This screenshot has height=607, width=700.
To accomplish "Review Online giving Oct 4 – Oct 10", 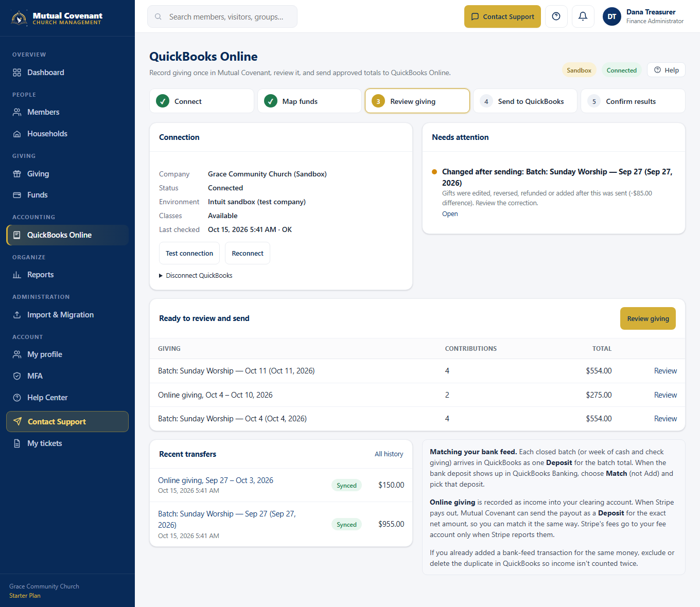I will 666,395.
